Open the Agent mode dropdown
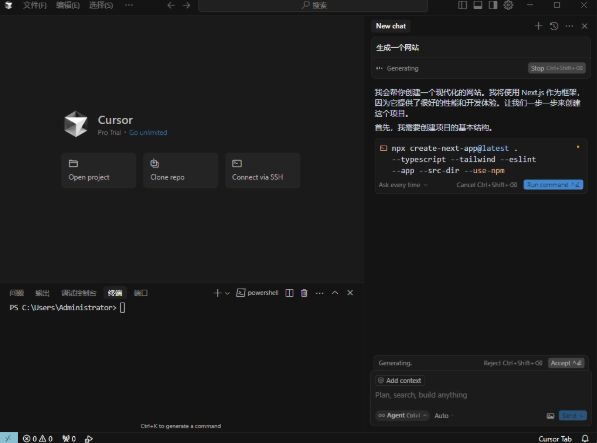This screenshot has height=443, width=597. click(x=402, y=415)
